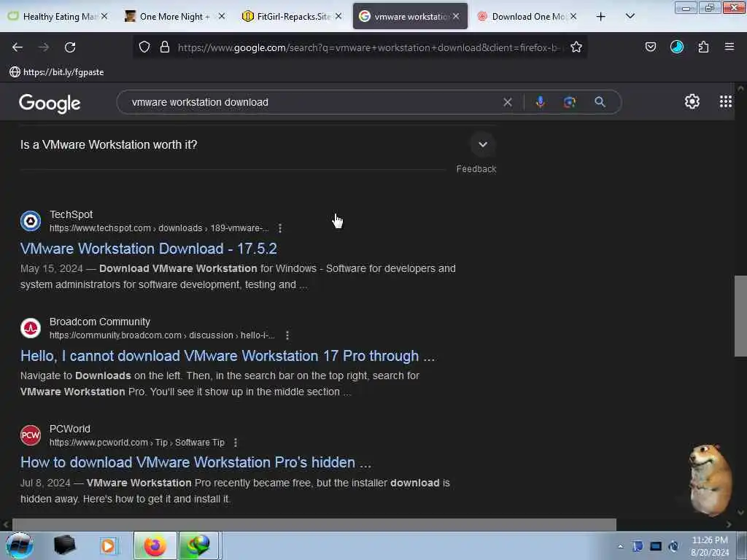Open the media player taskbar icon
The width and height of the screenshot is (747, 560).
click(x=108, y=545)
